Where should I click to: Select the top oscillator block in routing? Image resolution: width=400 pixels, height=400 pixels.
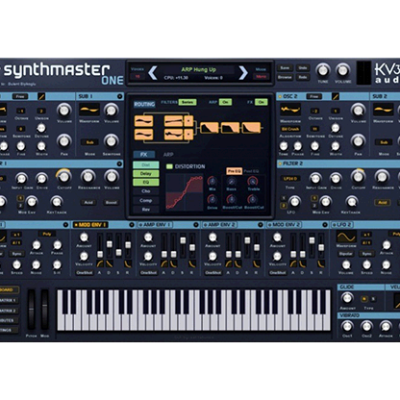[144, 121]
